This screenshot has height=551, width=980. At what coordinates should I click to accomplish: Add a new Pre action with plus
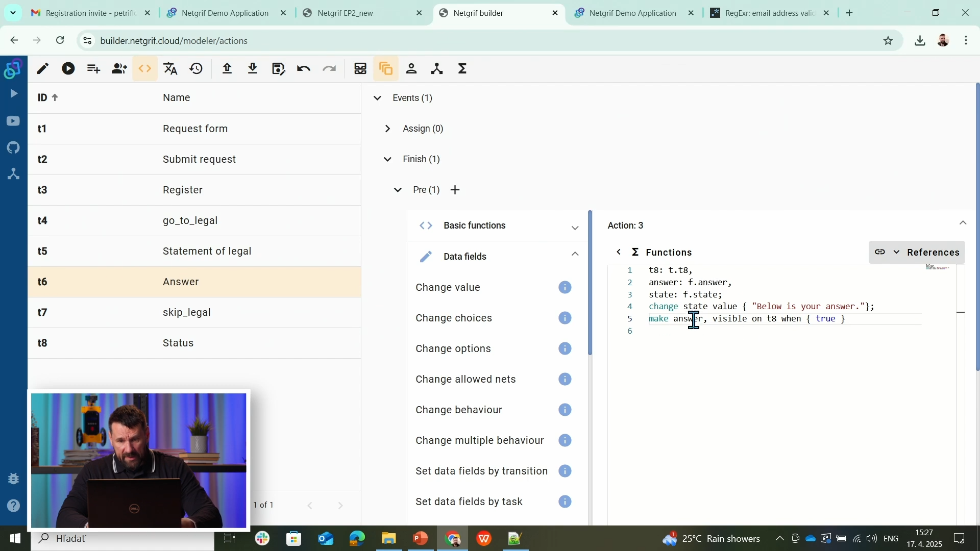[455, 189]
